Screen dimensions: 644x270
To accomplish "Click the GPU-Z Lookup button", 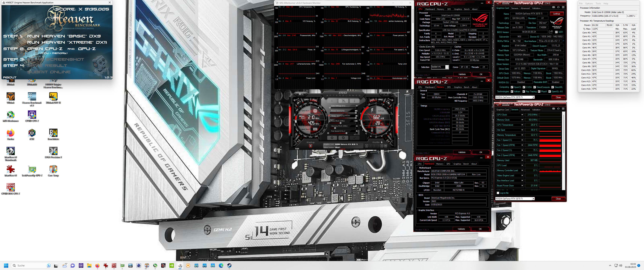I will [x=557, y=14].
